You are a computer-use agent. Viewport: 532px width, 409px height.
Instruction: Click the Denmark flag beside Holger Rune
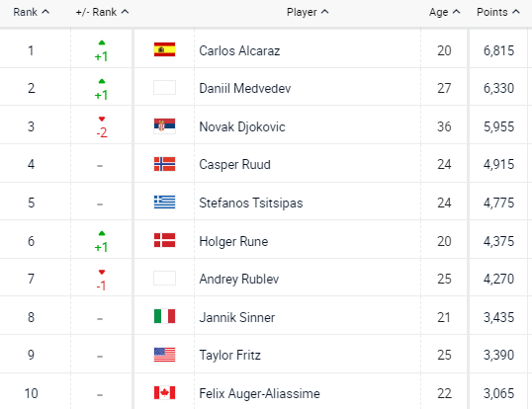click(x=164, y=240)
